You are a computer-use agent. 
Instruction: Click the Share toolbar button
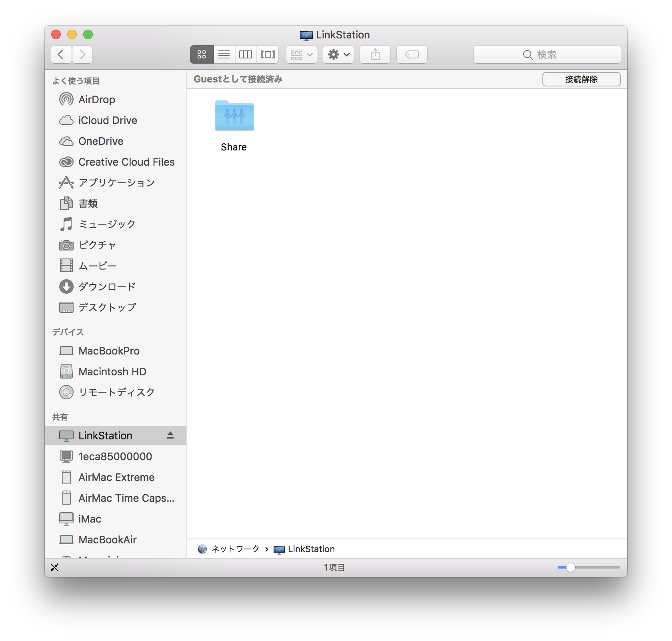pyautogui.click(x=375, y=54)
